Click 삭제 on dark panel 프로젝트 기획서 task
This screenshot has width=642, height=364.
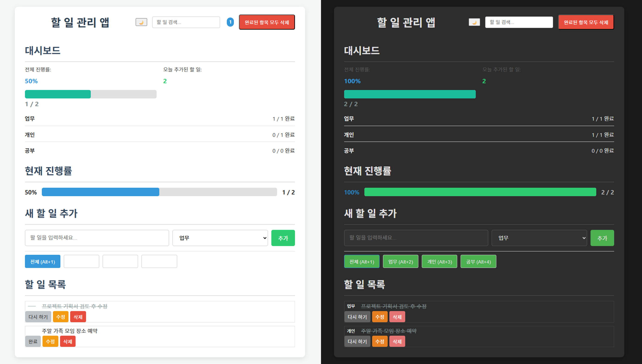coord(397,317)
